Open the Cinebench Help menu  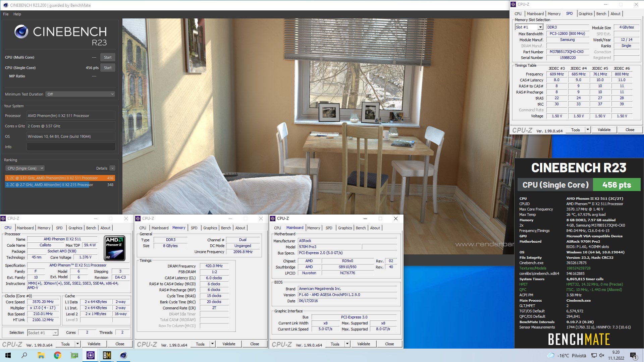(x=17, y=14)
